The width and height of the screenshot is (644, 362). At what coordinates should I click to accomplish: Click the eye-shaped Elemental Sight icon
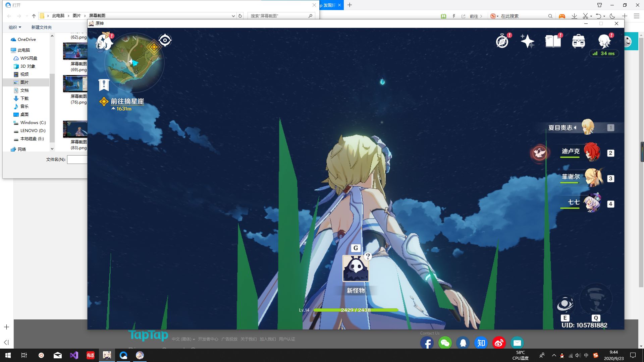[x=165, y=40]
